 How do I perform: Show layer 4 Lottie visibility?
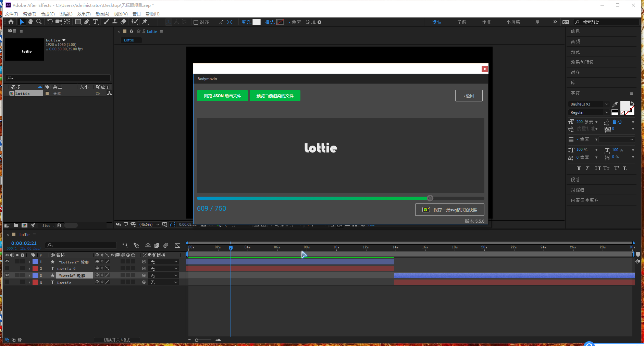click(7, 282)
